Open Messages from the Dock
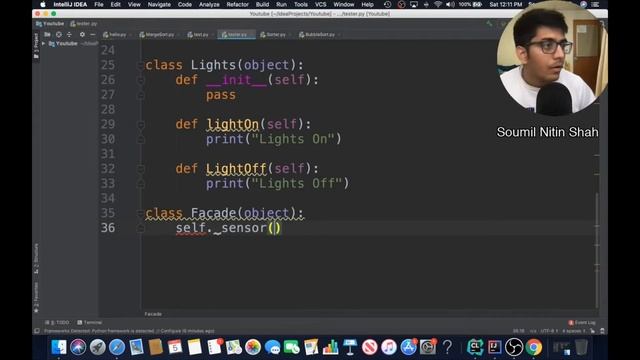The width and height of the screenshot is (640, 360). pos(272,347)
